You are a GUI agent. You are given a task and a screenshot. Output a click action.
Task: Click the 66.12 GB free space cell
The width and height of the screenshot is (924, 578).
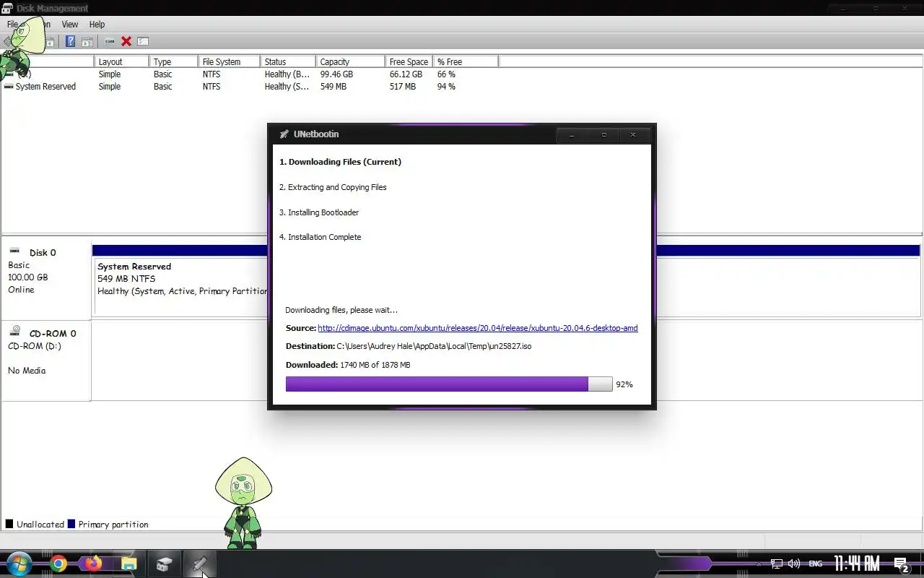coord(406,74)
